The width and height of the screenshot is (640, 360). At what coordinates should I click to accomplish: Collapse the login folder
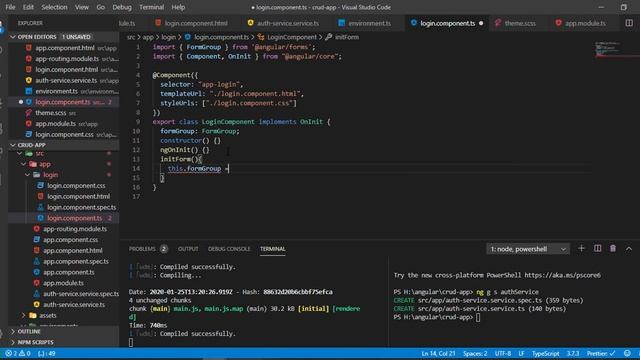click(27, 175)
